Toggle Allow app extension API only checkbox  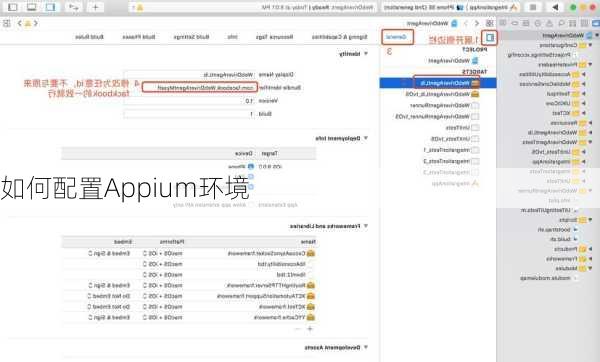click(251, 205)
